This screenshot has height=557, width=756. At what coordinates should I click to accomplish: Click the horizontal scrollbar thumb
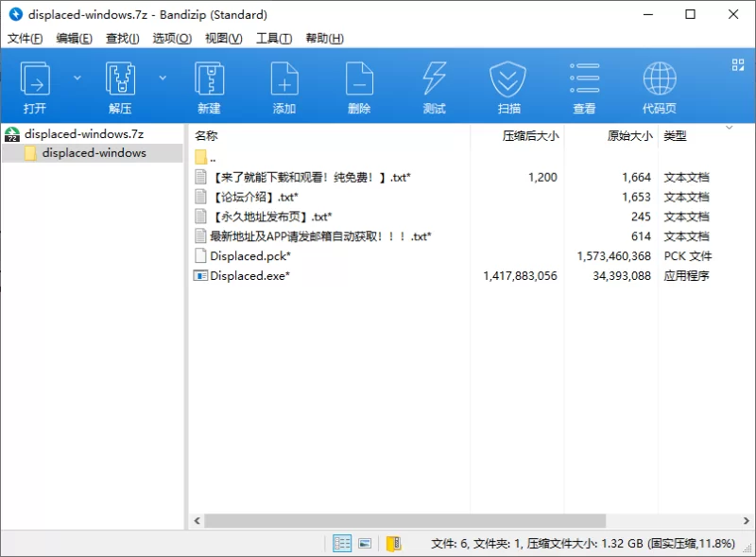[405, 521]
